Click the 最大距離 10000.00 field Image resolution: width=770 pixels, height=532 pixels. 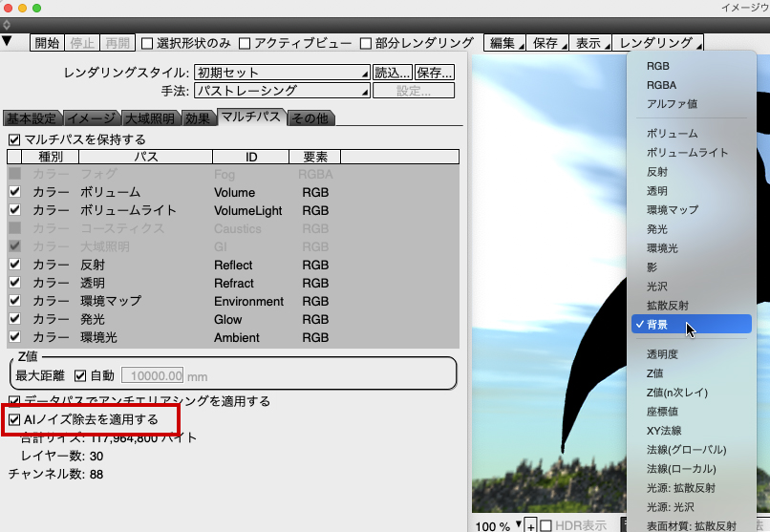click(x=152, y=376)
